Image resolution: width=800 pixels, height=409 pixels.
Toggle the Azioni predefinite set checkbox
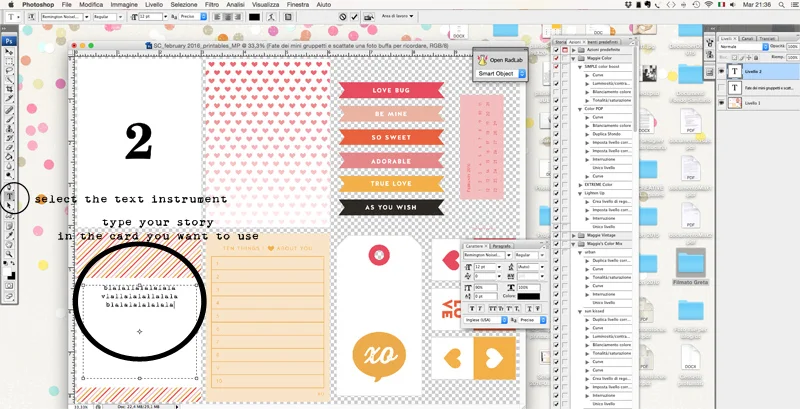click(556, 50)
